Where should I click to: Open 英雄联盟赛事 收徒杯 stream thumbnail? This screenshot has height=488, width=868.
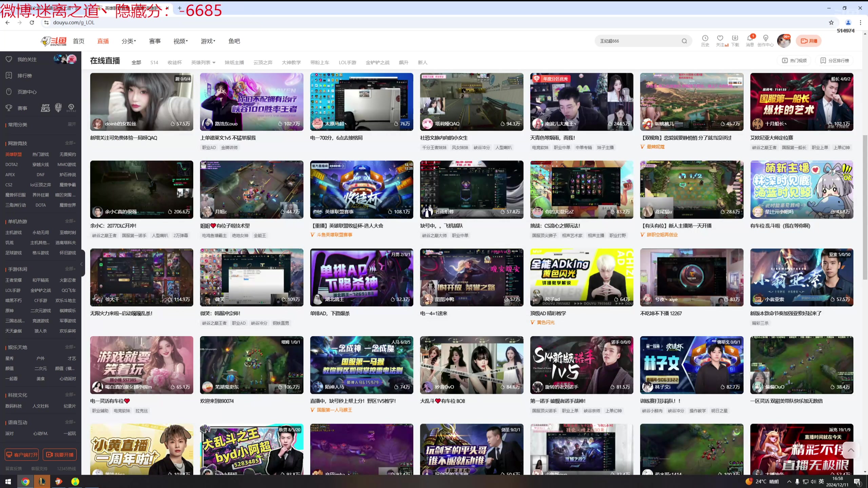pyautogui.click(x=362, y=189)
